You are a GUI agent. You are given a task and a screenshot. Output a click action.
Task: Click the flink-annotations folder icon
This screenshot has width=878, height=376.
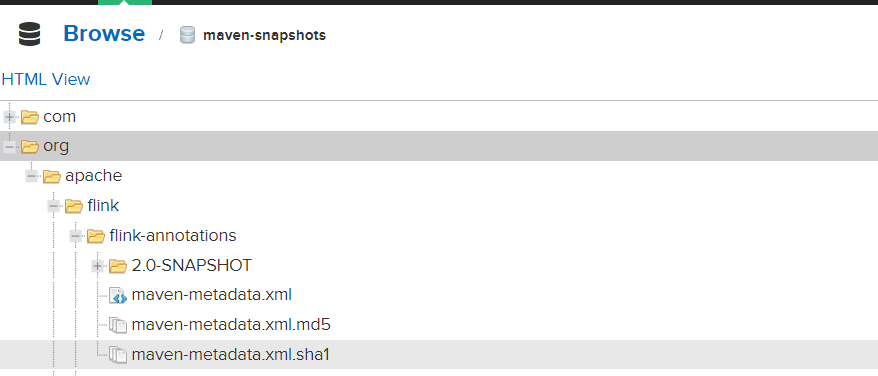pos(96,236)
